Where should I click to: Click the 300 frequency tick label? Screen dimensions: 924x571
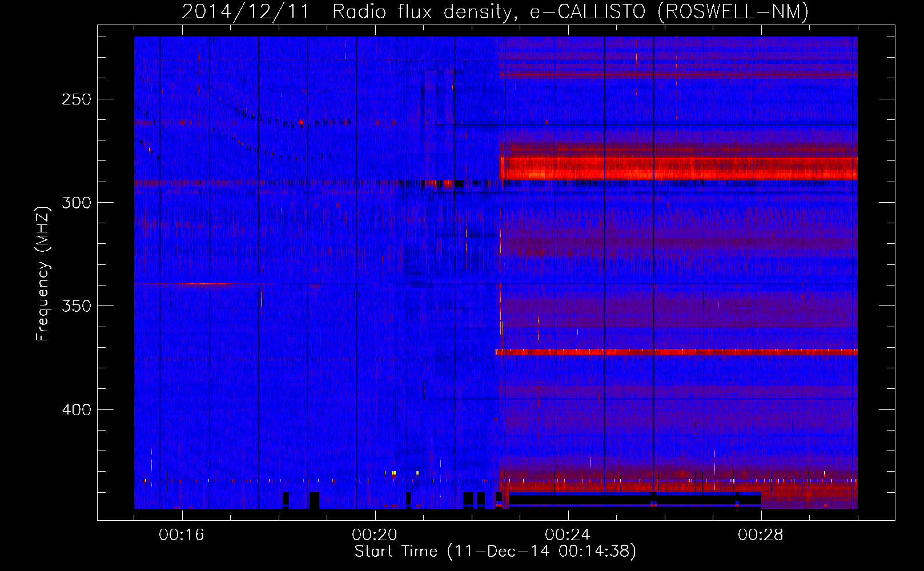pyautogui.click(x=77, y=203)
